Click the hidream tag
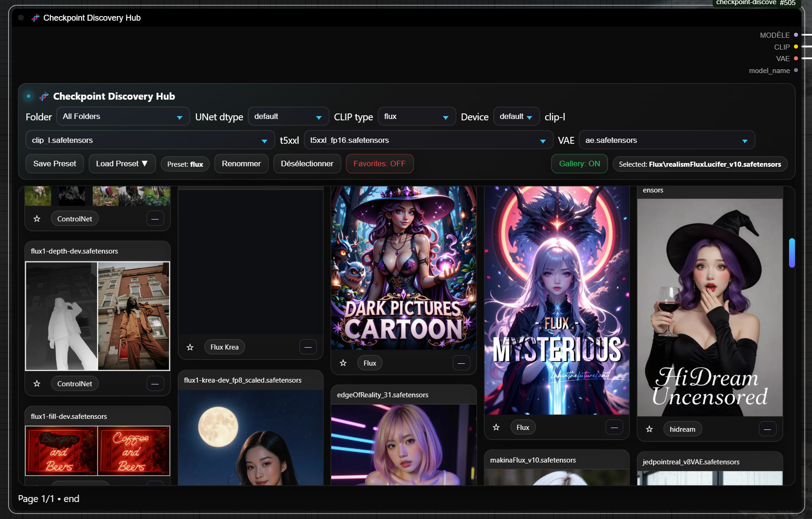The height and width of the screenshot is (519, 812). (x=682, y=429)
